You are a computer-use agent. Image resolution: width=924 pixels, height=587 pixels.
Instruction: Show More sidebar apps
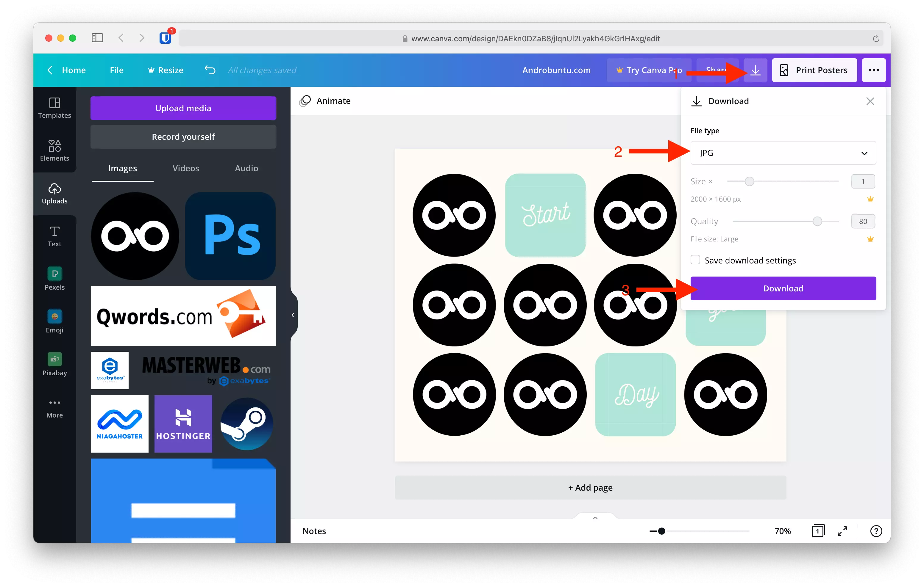(54, 407)
